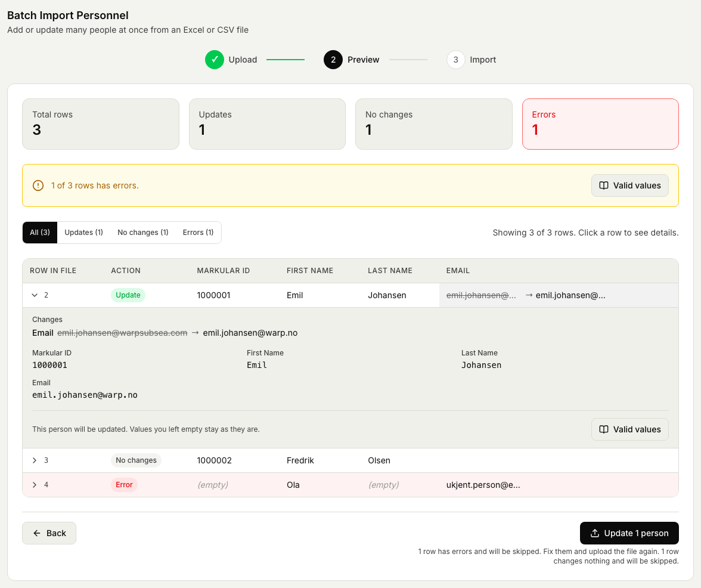Image resolution: width=701 pixels, height=588 pixels.
Task: Click the left arrow icon on Back button
Action: [37, 533]
